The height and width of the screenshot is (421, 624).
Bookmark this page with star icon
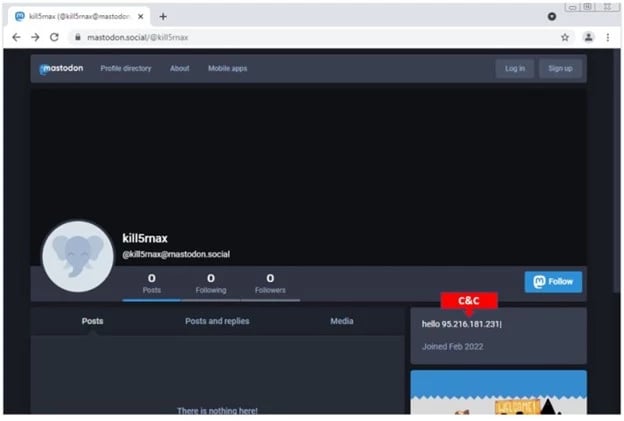point(564,37)
